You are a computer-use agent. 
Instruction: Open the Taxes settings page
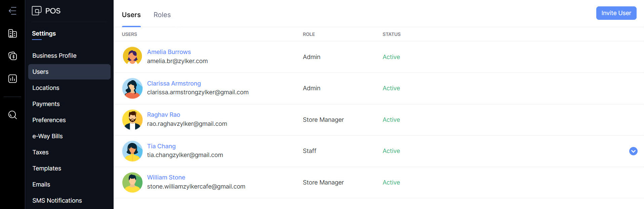point(40,152)
